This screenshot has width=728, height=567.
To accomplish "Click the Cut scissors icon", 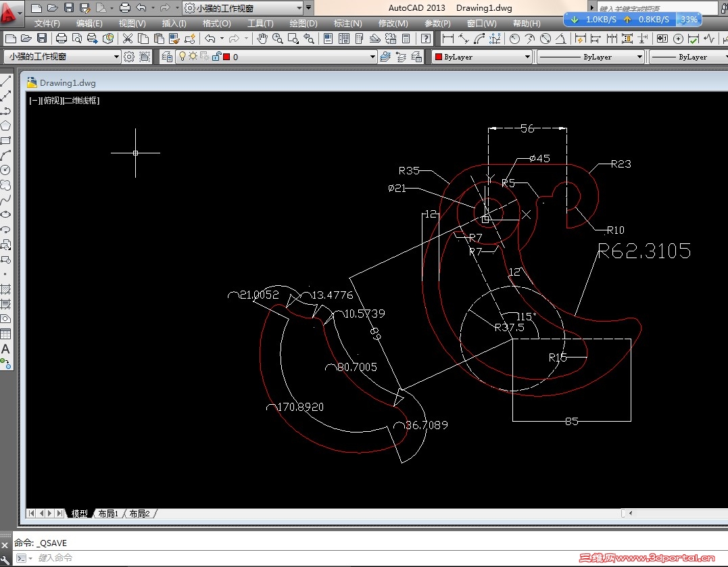I will pyautogui.click(x=128, y=39).
